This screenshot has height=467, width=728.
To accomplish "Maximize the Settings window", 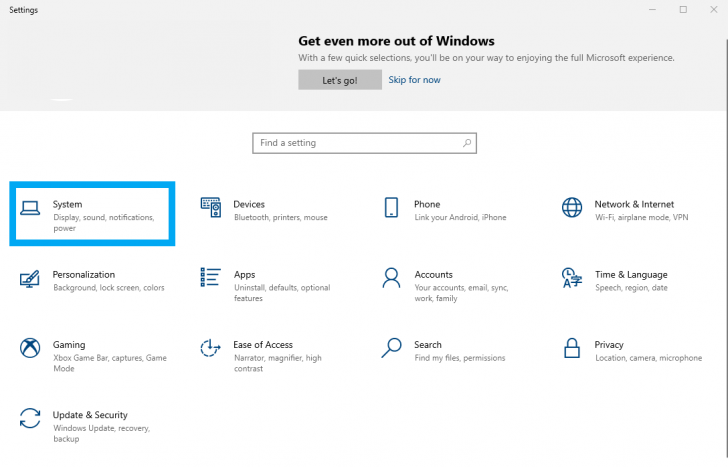I will point(683,9).
